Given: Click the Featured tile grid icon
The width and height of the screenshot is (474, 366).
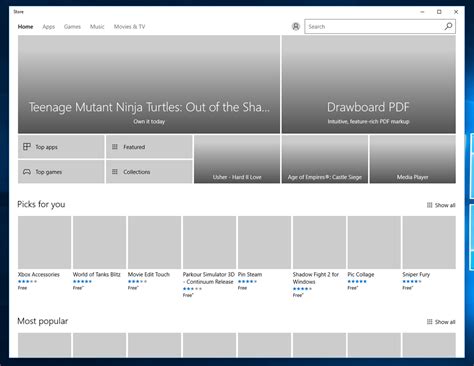Looking at the screenshot, I should tap(115, 147).
